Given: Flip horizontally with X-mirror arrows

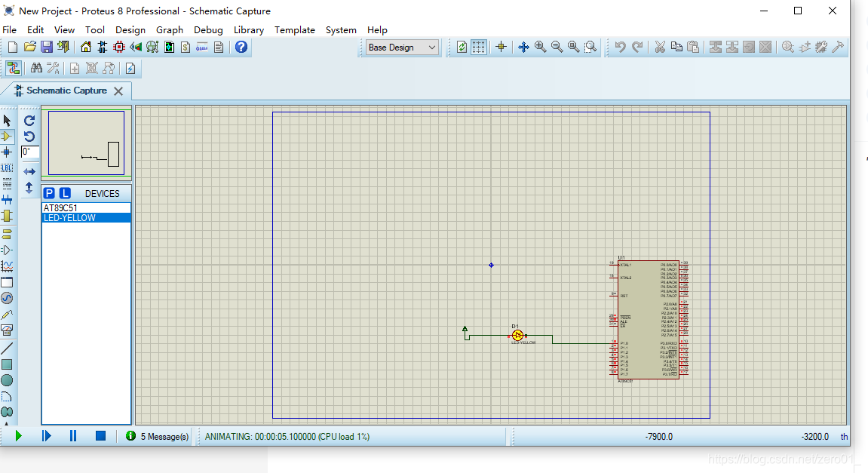Looking at the screenshot, I should [29, 172].
